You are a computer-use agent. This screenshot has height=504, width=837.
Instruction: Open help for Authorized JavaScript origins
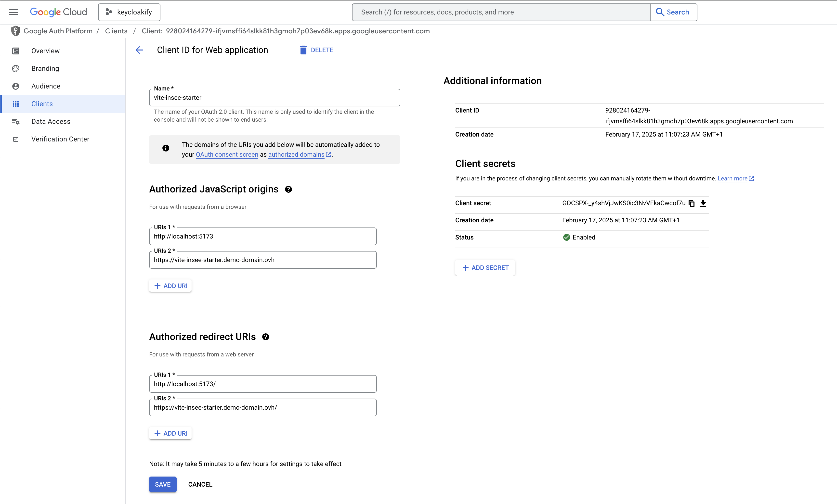click(x=288, y=189)
